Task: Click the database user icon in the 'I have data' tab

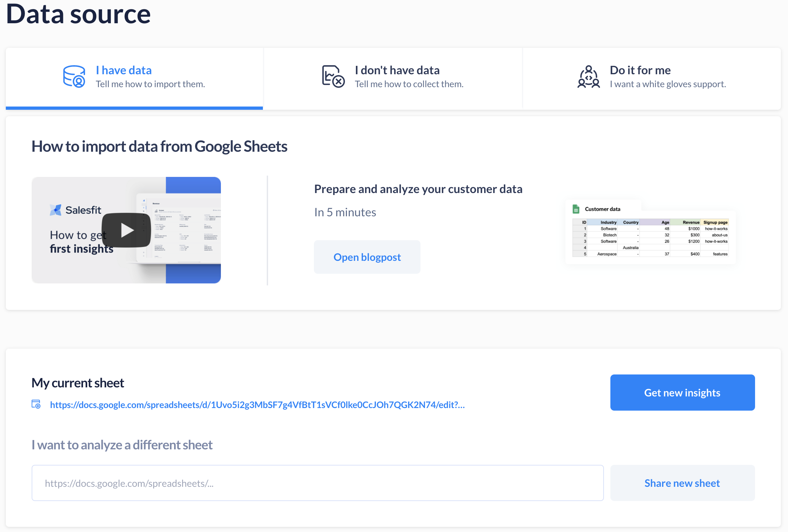Action: 74,77
